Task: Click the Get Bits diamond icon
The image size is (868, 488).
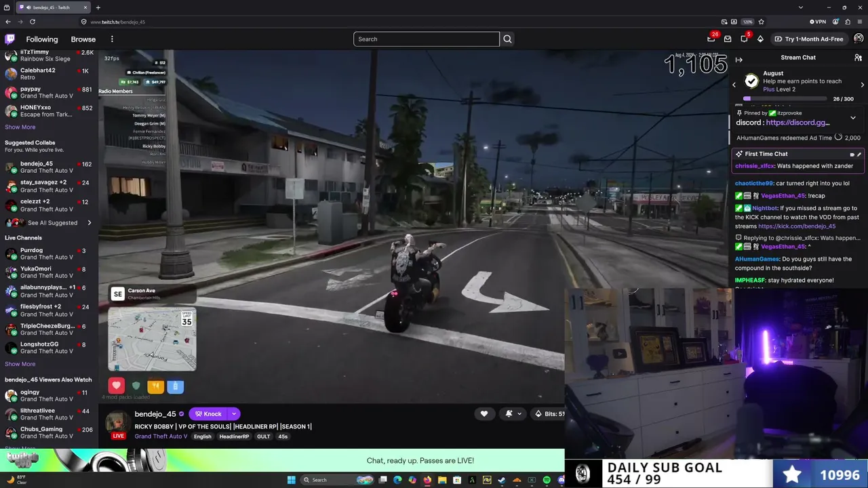Action: click(x=760, y=39)
